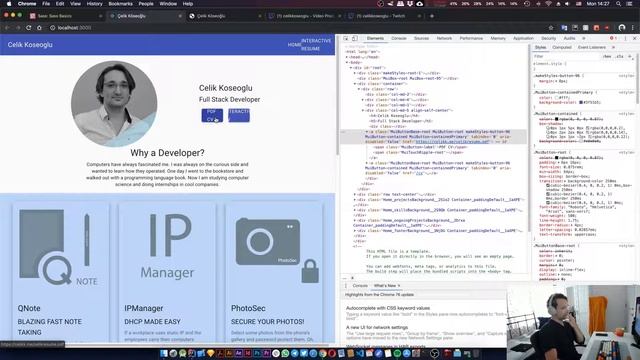The width and height of the screenshot is (640, 360).
Task: Open Twitter app in the dock
Action: coord(304,353)
